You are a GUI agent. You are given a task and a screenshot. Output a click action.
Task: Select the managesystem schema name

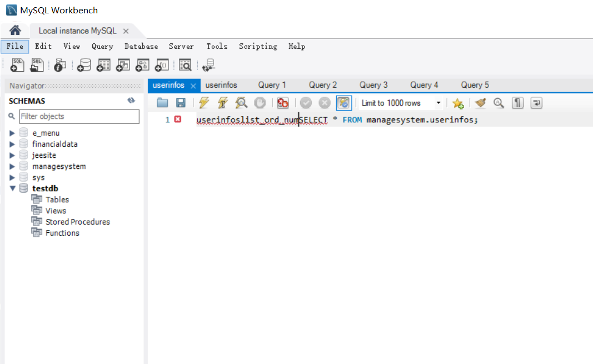coord(59,166)
